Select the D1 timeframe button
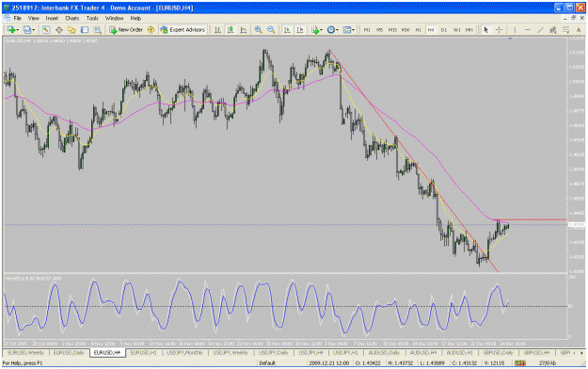 444,30
